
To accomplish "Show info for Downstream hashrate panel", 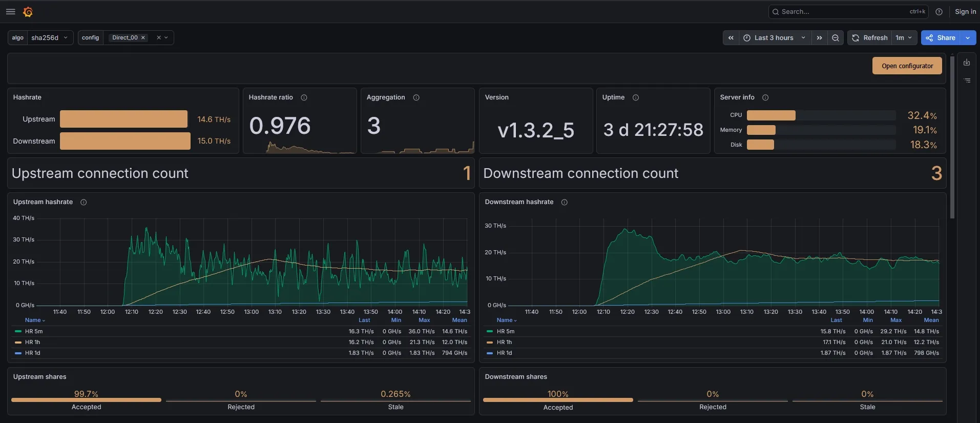I will [565, 202].
